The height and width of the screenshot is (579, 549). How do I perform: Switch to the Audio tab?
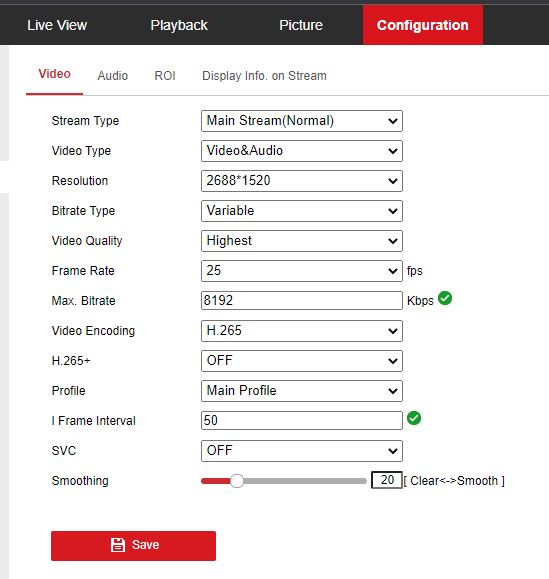113,76
